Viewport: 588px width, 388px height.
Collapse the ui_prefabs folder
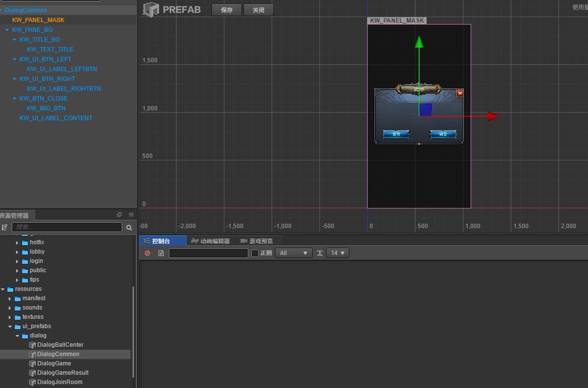pyautogui.click(x=10, y=327)
